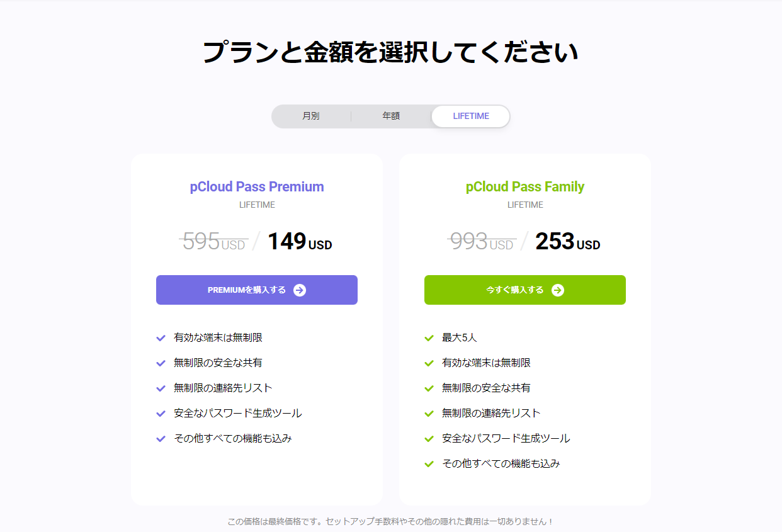Click the 149 USD Premium price
Image resolution: width=782 pixels, height=532 pixels.
[x=300, y=242]
